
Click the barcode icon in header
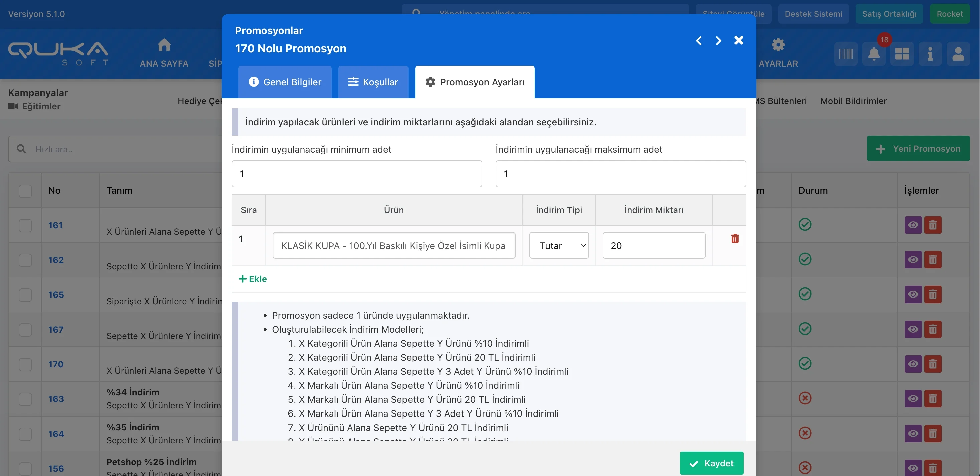(x=846, y=54)
